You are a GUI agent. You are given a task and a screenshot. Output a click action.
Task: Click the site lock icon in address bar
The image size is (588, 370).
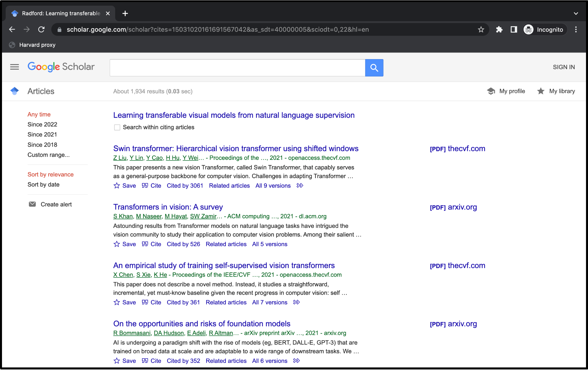pos(59,29)
